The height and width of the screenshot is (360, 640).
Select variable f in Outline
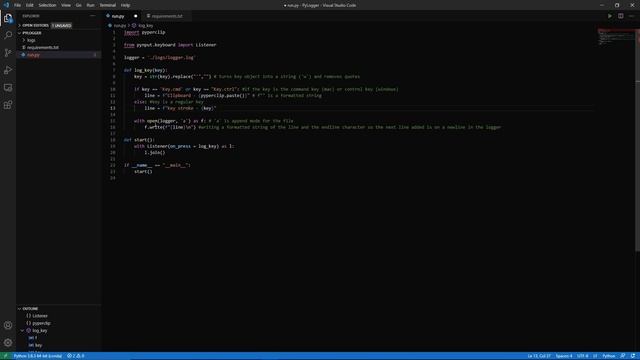point(36,338)
